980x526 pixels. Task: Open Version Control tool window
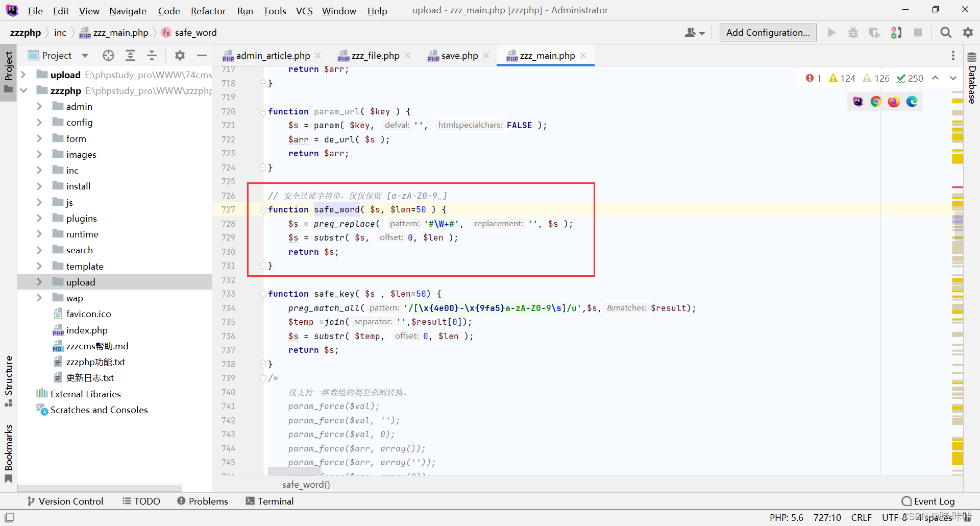65,501
